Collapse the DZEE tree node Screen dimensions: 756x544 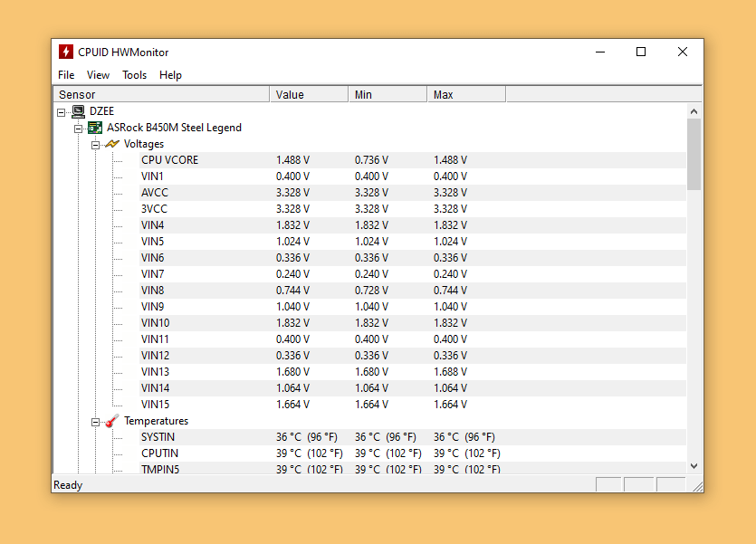(x=62, y=113)
